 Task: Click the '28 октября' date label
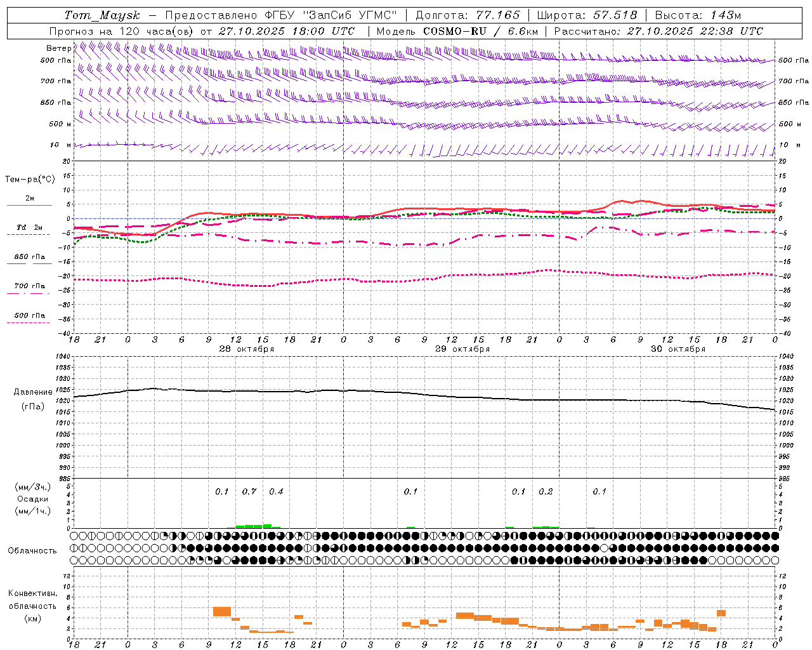247,349
